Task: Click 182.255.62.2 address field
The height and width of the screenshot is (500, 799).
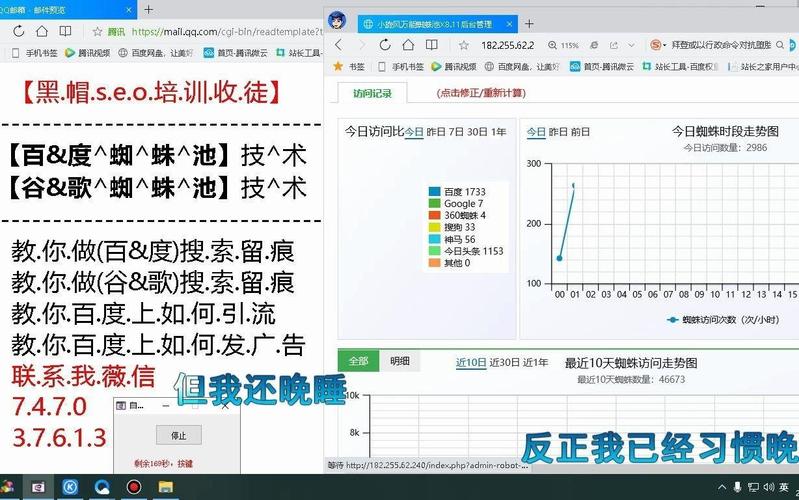Action: click(x=508, y=45)
